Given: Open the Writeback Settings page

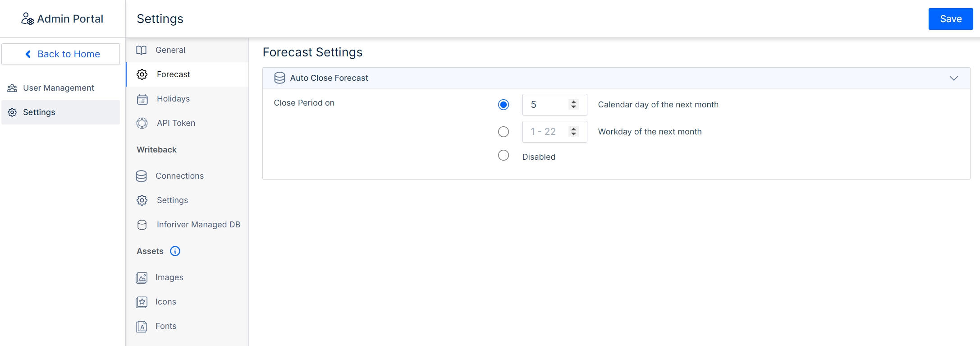Looking at the screenshot, I should click(x=172, y=200).
